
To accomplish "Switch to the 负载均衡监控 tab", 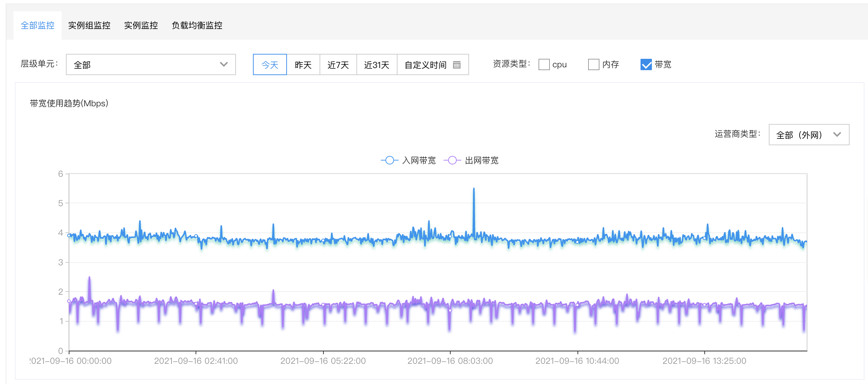I will coord(197,26).
